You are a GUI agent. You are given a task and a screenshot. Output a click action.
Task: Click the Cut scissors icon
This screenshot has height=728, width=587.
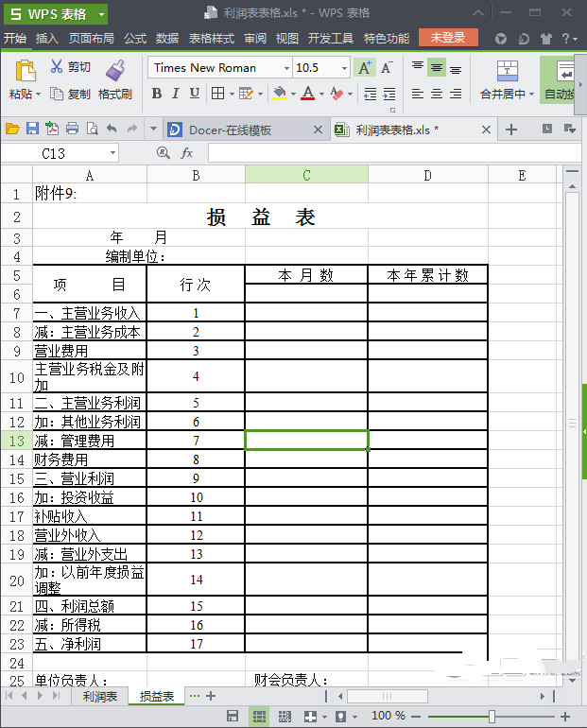57,66
